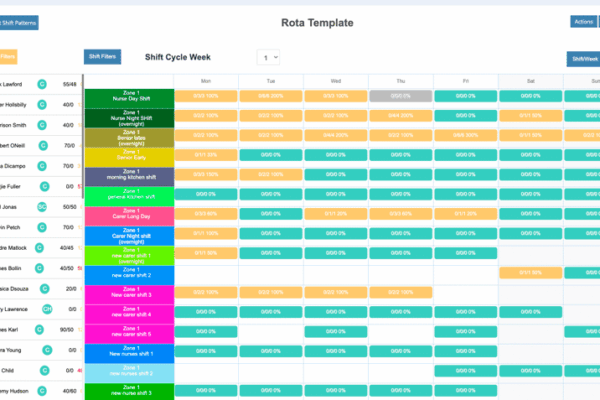
Task: Select the green Nurse Day Shift row label
Action: tap(129, 97)
